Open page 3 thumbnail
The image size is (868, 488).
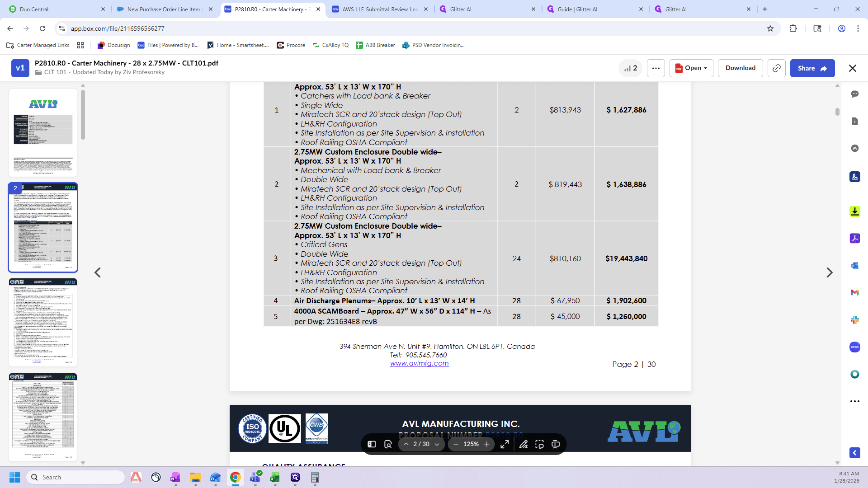pos(43,322)
